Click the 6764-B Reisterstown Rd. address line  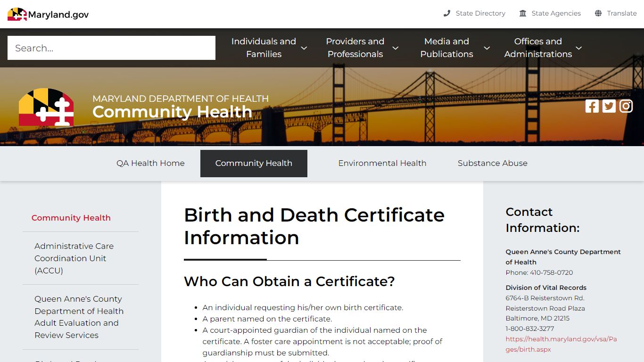545,298
